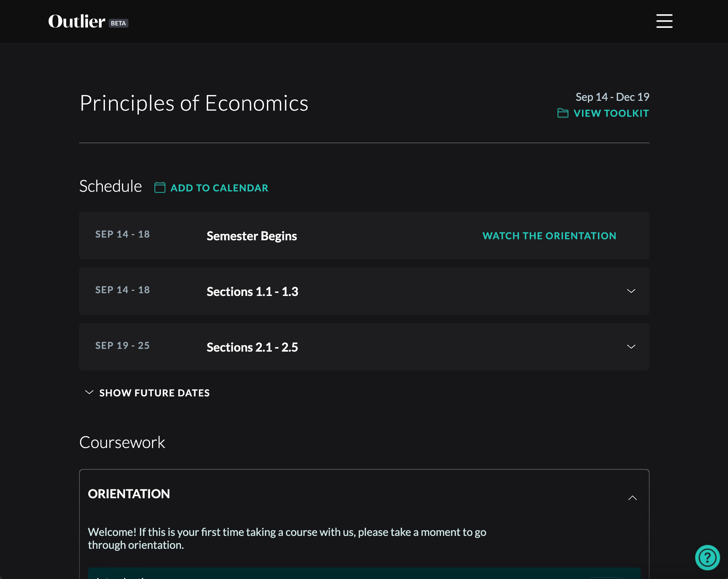Click ADD TO CALENDAR link
The height and width of the screenshot is (579, 728).
[219, 188]
